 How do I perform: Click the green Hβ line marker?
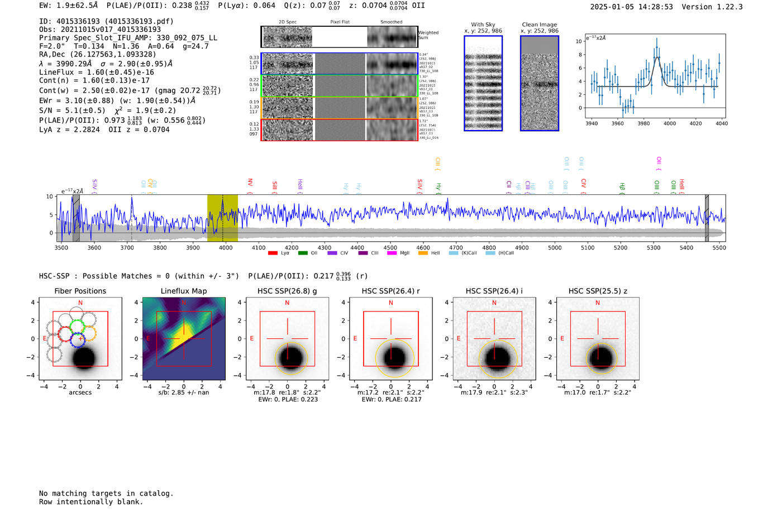pyautogui.click(x=622, y=188)
